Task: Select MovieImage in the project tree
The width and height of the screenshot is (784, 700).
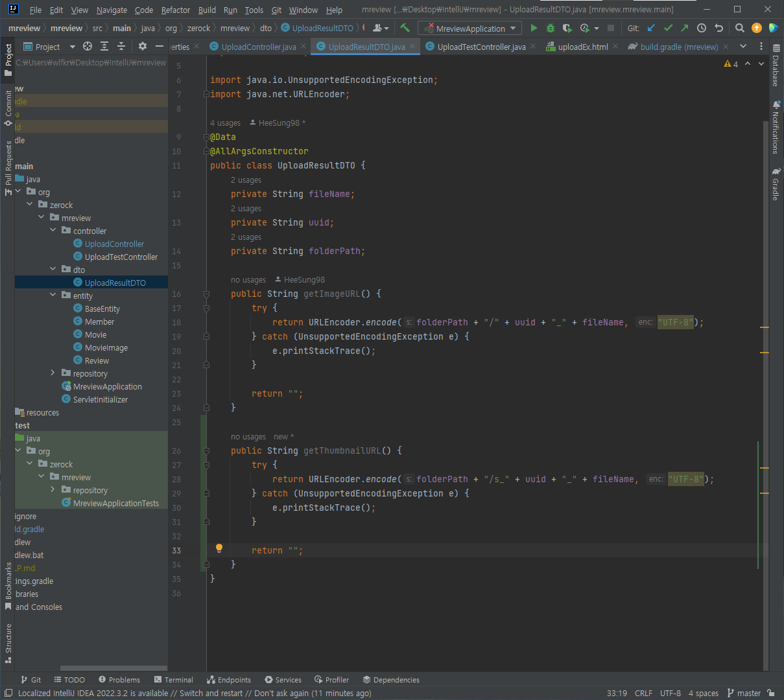Action: (106, 347)
